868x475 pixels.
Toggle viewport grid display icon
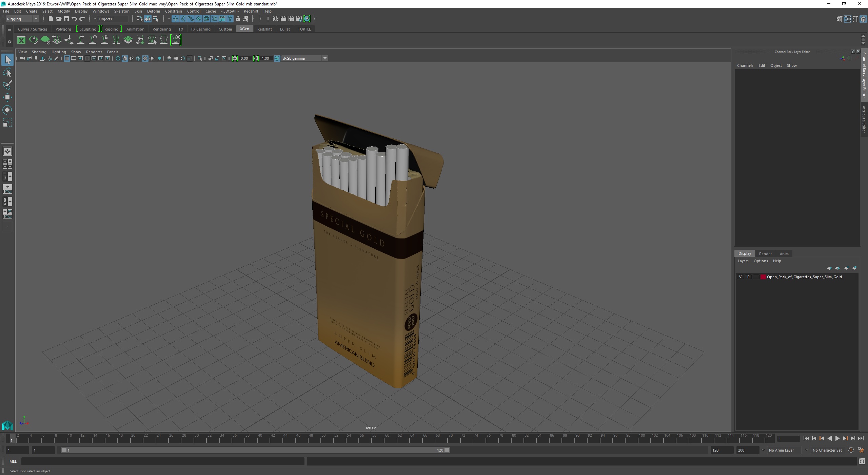pyautogui.click(x=67, y=58)
